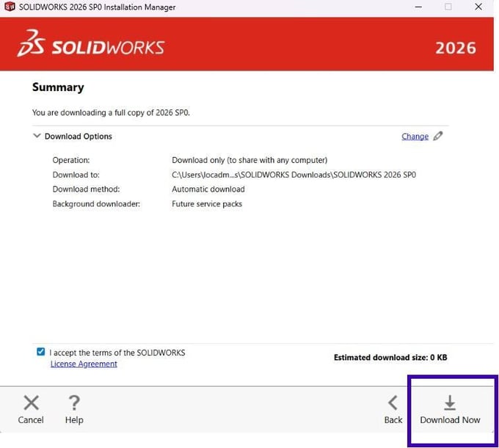Click the pencil edit icon beside Change

[438, 136]
